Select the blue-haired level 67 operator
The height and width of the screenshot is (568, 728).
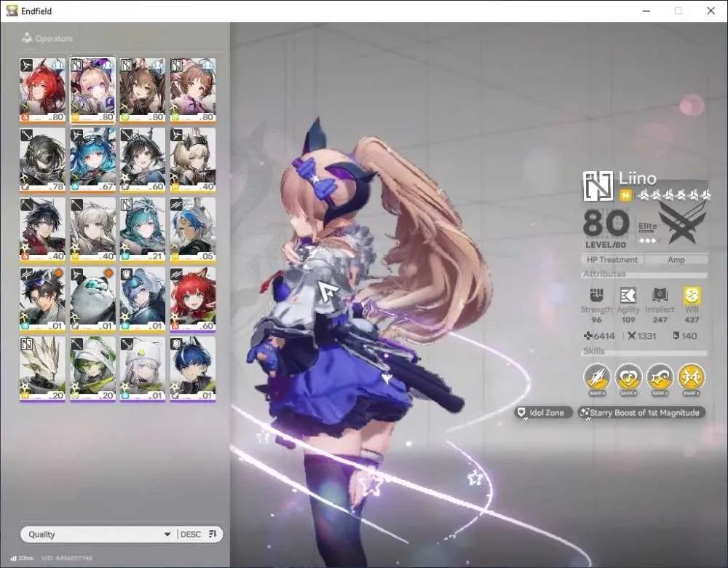click(x=92, y=160)
